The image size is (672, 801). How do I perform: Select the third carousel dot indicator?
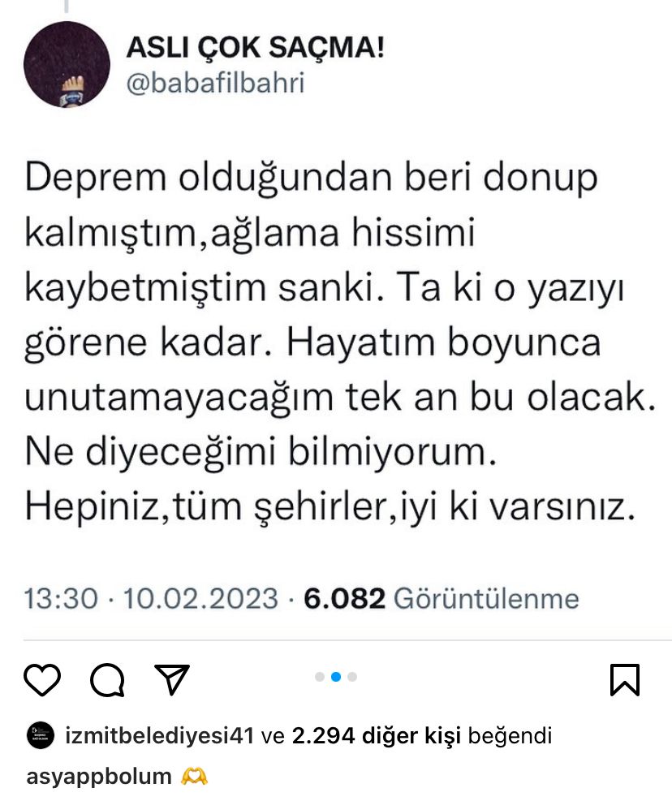(352, 677)
